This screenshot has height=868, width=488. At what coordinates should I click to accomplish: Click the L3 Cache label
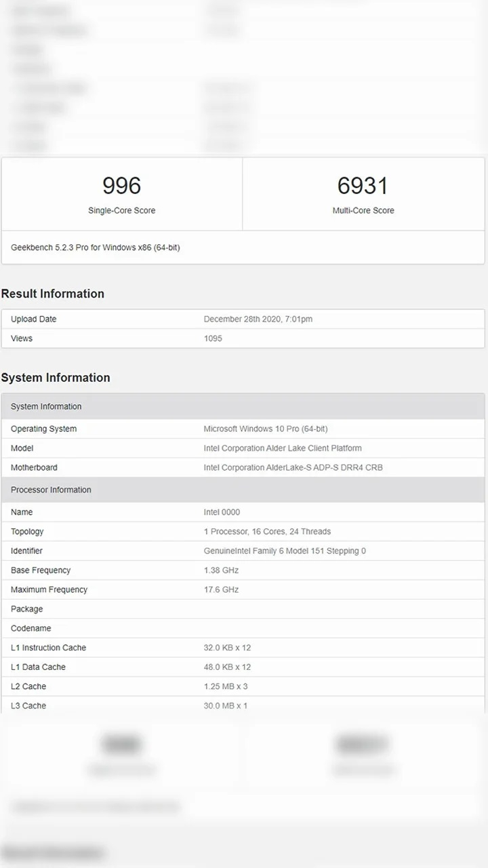click(x=28, y=706)
